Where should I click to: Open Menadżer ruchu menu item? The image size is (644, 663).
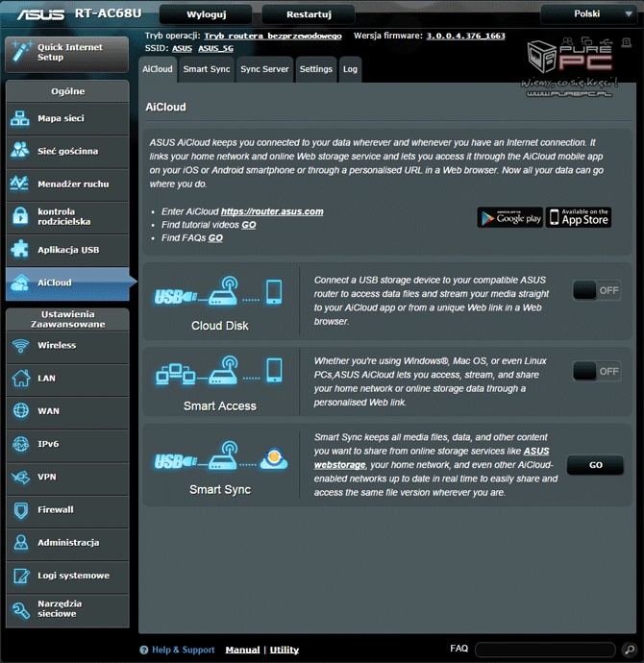pyautogui.click(x=67, y=184)
